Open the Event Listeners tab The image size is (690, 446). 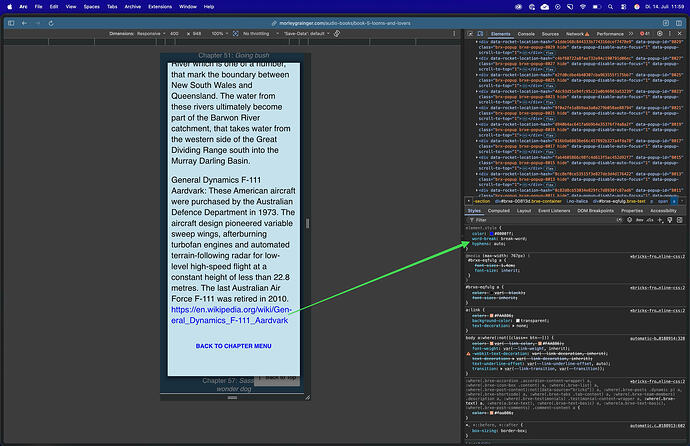coord(554,211)
